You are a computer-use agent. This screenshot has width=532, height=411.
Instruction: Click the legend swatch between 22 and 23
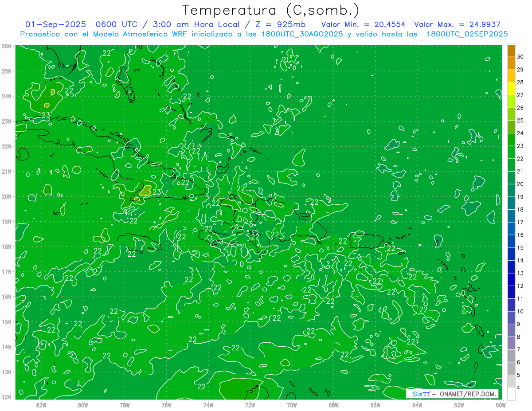511,152
